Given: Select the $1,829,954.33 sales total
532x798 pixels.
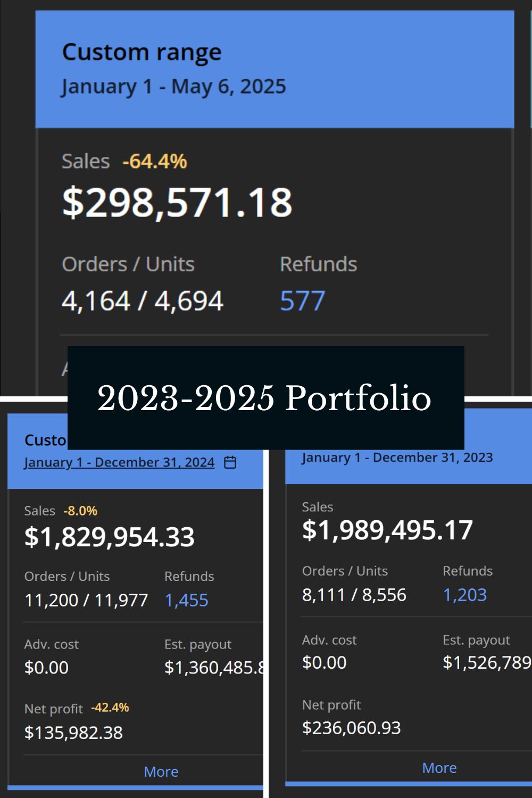Looking at the screenshot, I should (x=110, y=537).
